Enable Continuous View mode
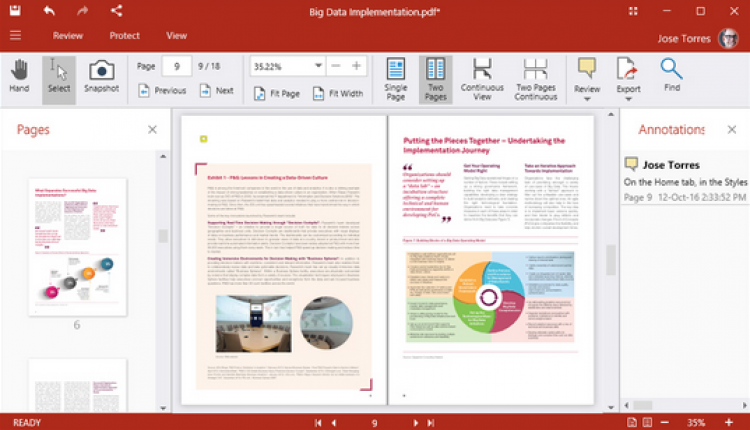750x430 pixels. 482,79
